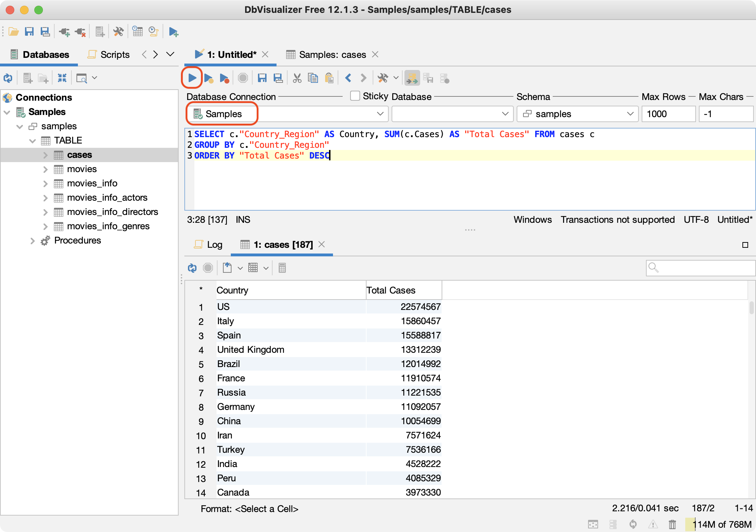756x532 pixels.
Task: Click the Open file folder icon
Action: click(x=14, y=32)
